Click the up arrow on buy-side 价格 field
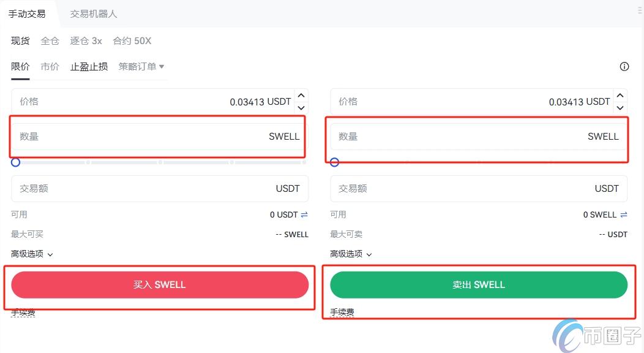 [301, 95]
